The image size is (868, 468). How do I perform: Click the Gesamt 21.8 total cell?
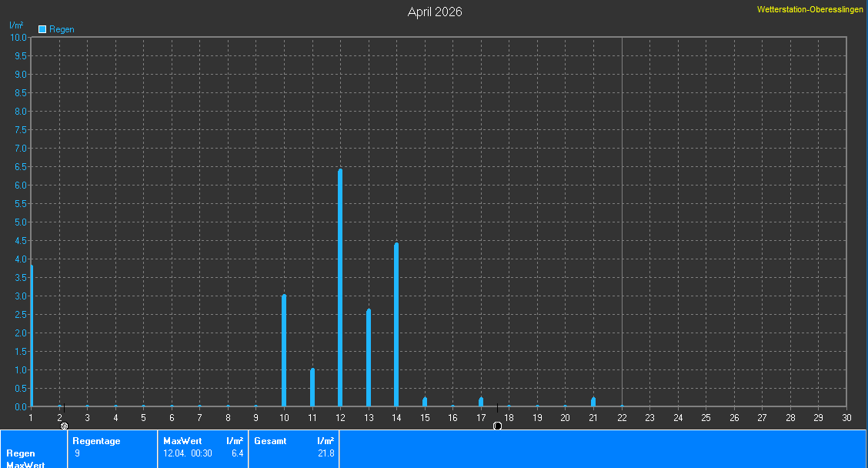pyautogui.click(x=294, y=448)
